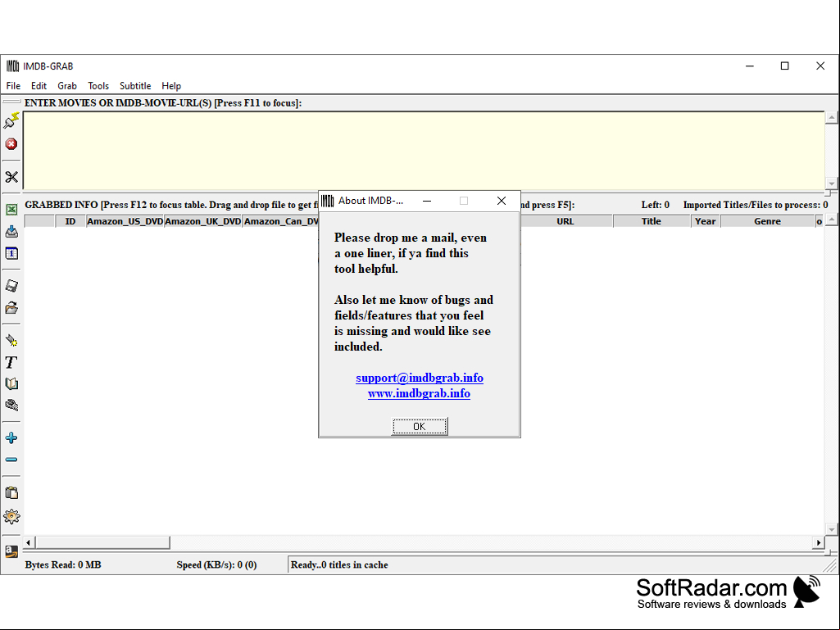Open the Tools menu

click(98, 86)
